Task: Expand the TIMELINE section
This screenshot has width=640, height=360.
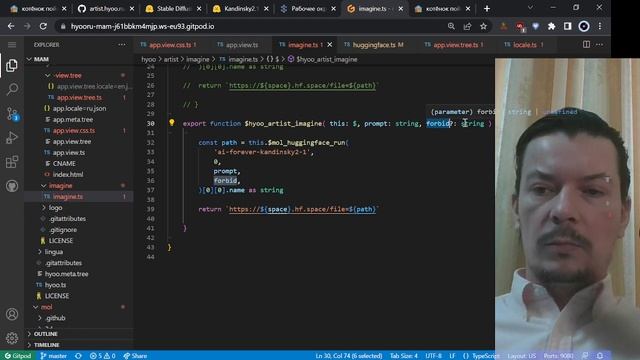Action: click(x=79, y=345)
